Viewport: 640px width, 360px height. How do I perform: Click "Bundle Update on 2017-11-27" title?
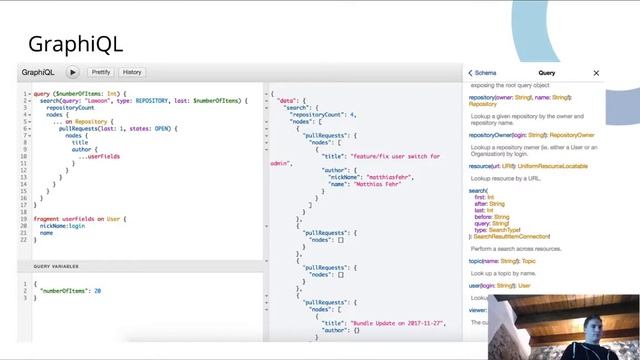pyautogui.click(x=396, y=323)
